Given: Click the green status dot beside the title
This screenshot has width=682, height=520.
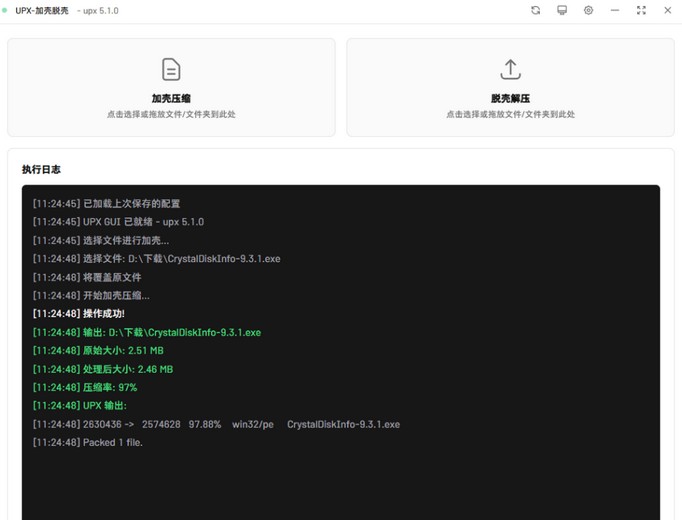Looking at the screenshot, I should [x=5, y=11].
